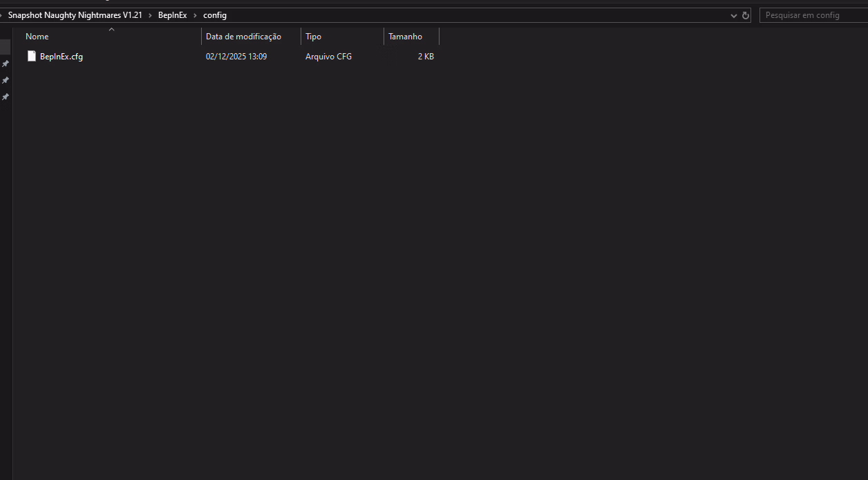868x480 pixels.
Task: Open the address bar history dropdown arrow
Action: 734,15
